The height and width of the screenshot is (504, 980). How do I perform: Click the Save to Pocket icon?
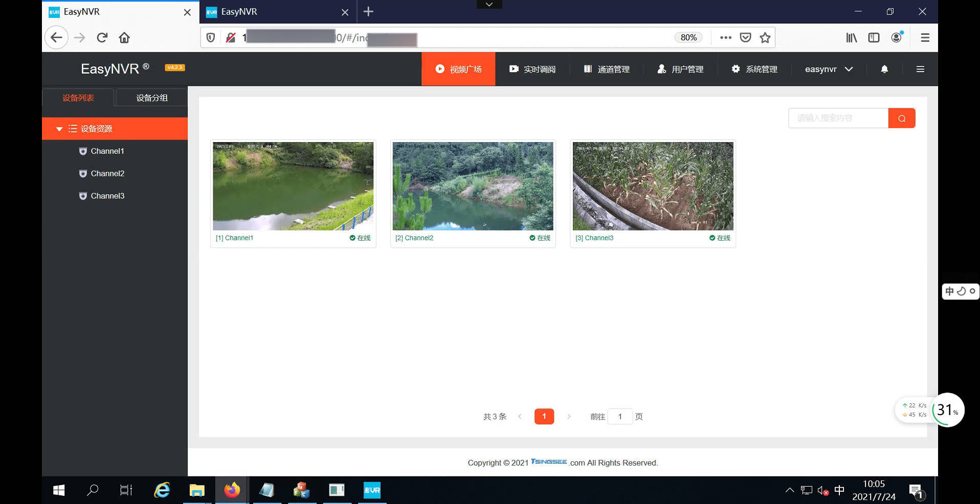[745, 37]
